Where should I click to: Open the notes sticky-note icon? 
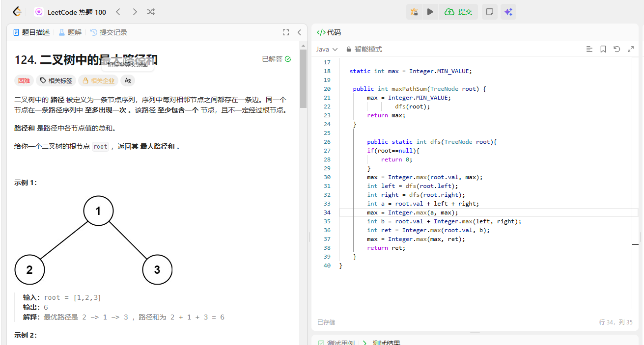click(x=489, y=12)
